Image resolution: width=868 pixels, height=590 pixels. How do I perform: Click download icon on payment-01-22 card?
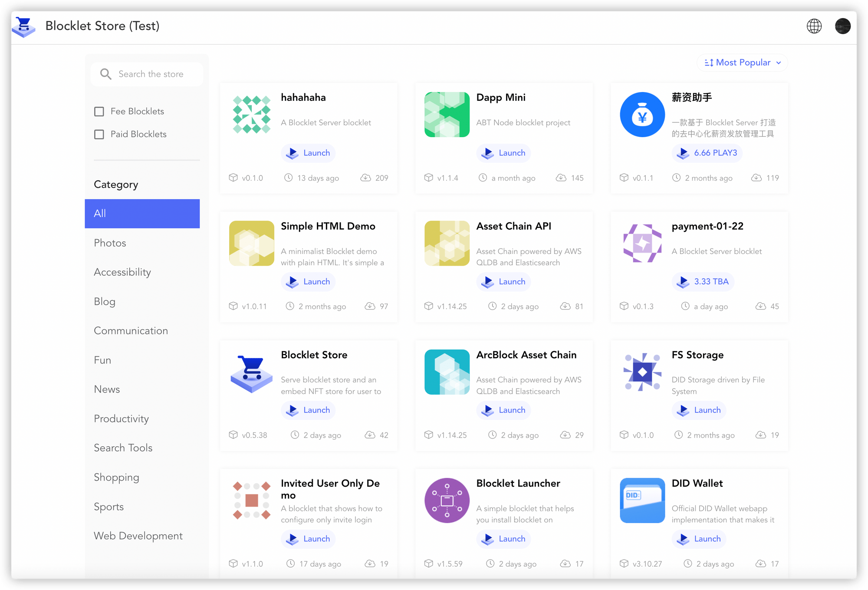coord(760,306)
